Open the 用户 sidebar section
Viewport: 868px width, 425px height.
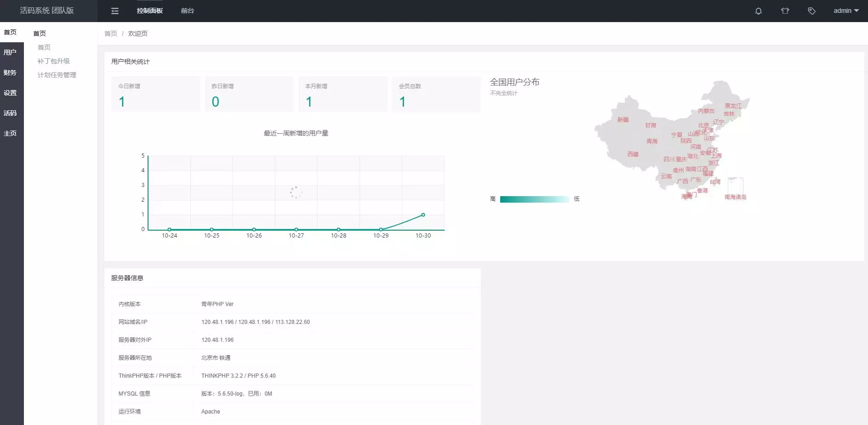[x=10, y=52]
